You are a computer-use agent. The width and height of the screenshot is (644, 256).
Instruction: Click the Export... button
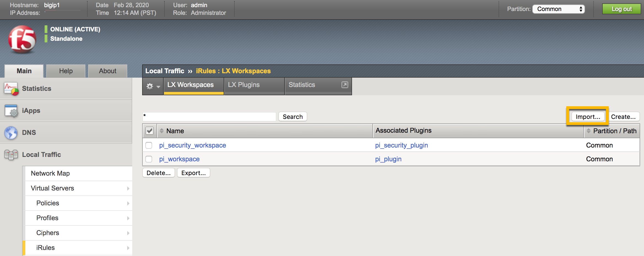click(x=193, y=173)
